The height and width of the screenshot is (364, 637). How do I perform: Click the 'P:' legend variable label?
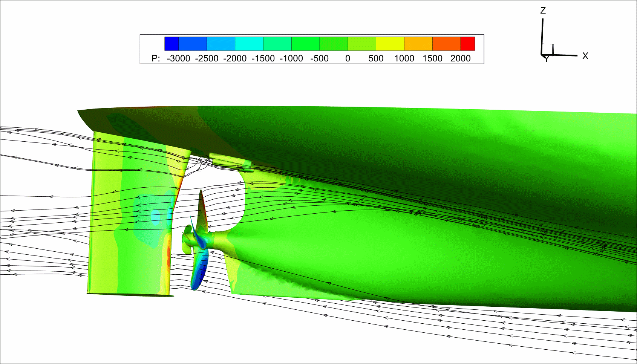point(155,58)
